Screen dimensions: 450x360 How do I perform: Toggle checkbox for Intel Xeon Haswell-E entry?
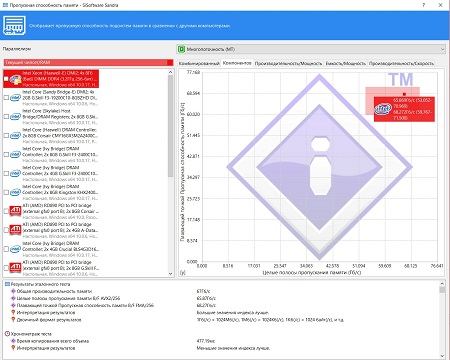click(x=6, y=79)
